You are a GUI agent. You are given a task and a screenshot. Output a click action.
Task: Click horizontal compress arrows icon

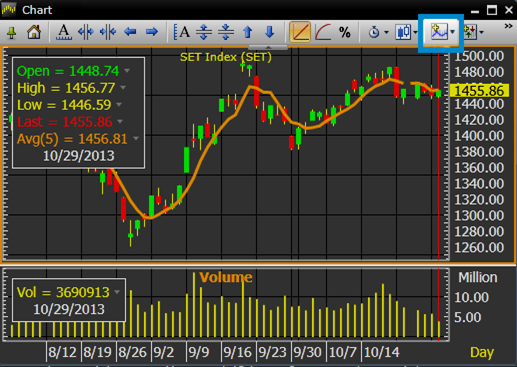(x=108, y=32)
